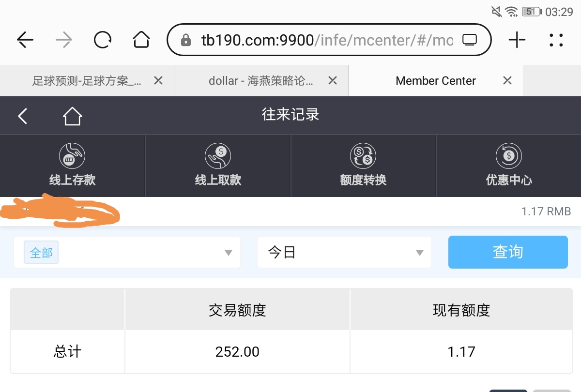Toggle desktop view icon in address bar
Viewport: 581px width, 392px height.
click(470, 40)
